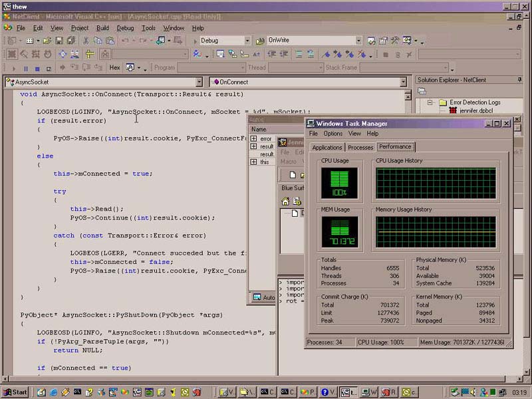Image resolution: width=532 pixels, height=399 pixels.
Task: Click the Cut scissors icon
Action: coord(86,41)
